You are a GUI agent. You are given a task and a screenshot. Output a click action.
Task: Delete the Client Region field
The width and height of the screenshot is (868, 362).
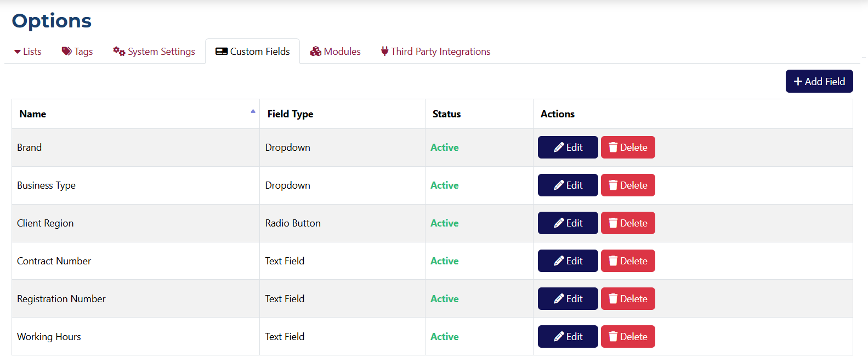pos(628,223)
